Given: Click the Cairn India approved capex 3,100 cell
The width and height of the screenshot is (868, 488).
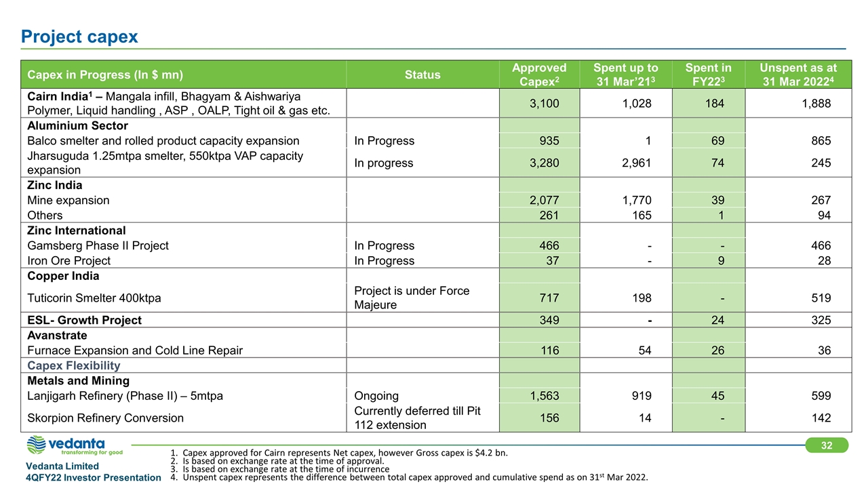Looking at the screenshot, I should pyautogui.click(x=539, y=104).
